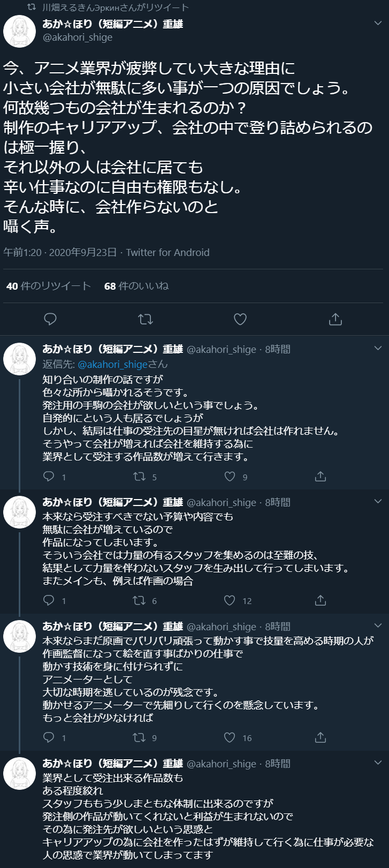Open the main tweet author's avatar
This screenshot has height=868, width=389.
click(20, 32)
